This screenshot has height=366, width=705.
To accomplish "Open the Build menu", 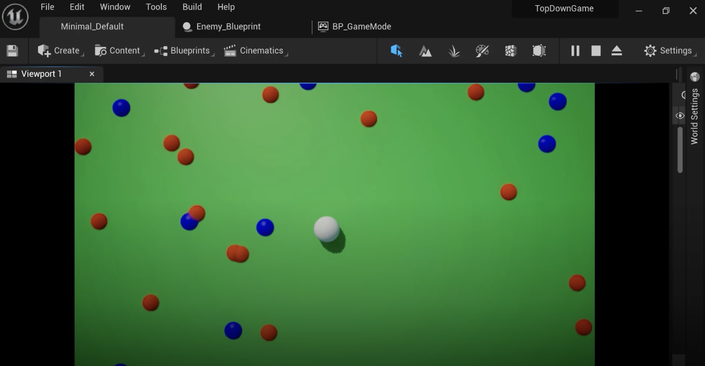I will (x=192, y=7).
